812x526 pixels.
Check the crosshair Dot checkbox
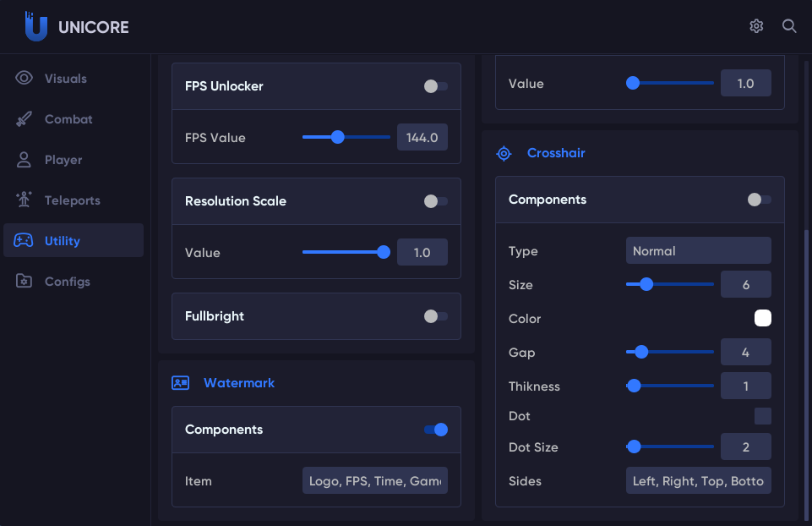(762, 416)
